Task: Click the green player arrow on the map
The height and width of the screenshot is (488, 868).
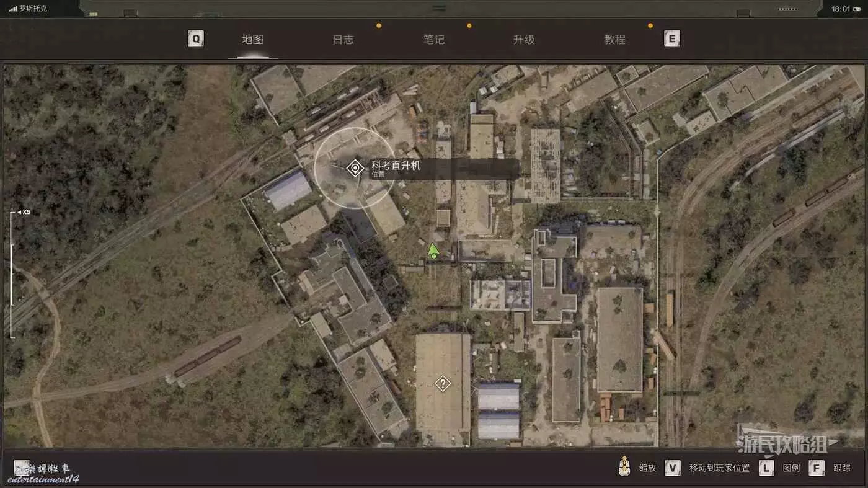Action: pyautogui.click(x=433, y=251)
